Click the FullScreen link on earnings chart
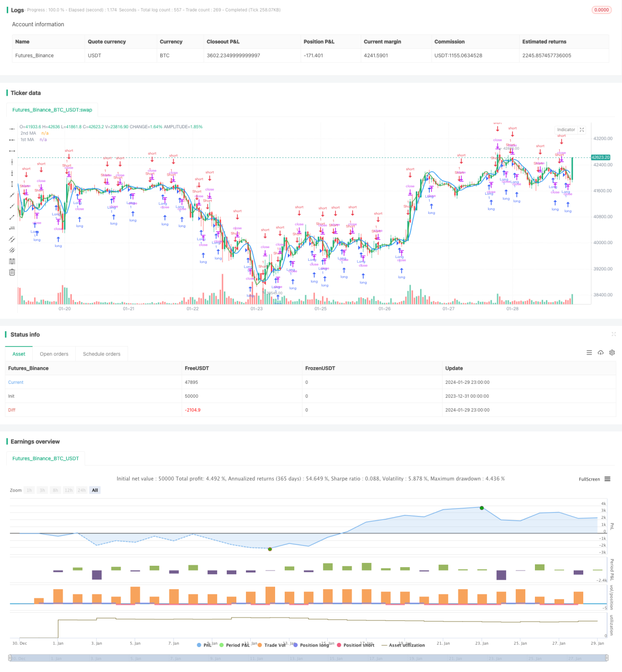This screenshot has width=622, height=672. [x=589, y=479]
